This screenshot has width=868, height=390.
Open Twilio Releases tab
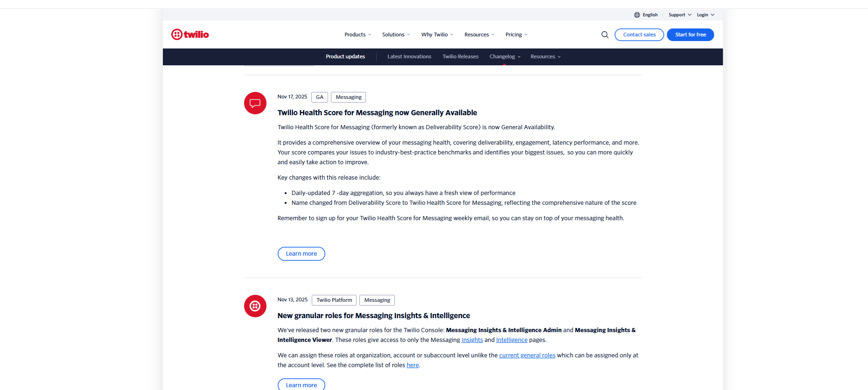[461, 56]
